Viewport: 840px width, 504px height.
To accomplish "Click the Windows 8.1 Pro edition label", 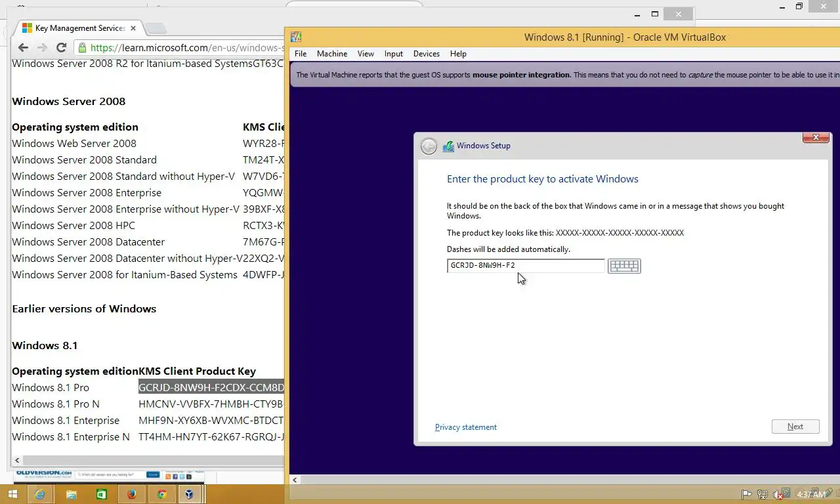I will 51,387.
